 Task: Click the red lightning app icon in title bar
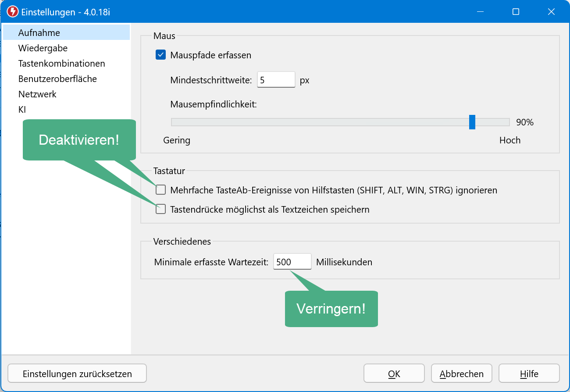pos(13,12)
